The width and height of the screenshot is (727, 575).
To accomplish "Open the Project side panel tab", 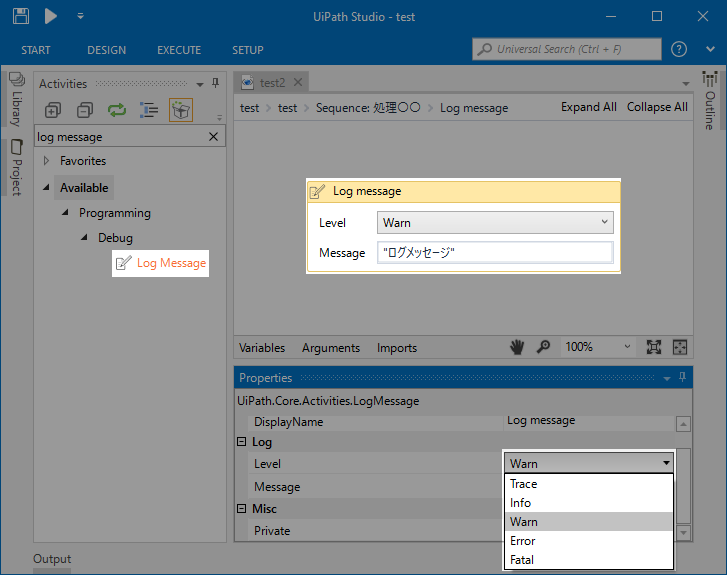I will (17, 167).
